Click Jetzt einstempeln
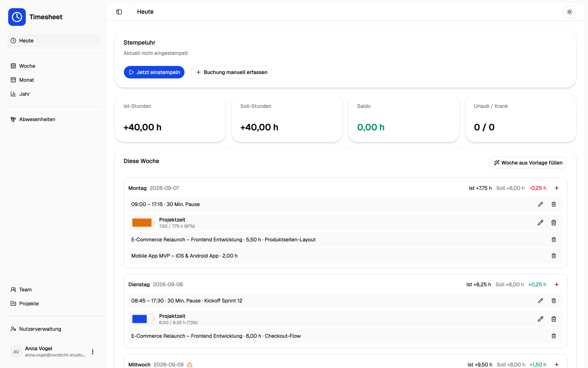Viewport: 588px width, 368px height. (x=154, y=72)
